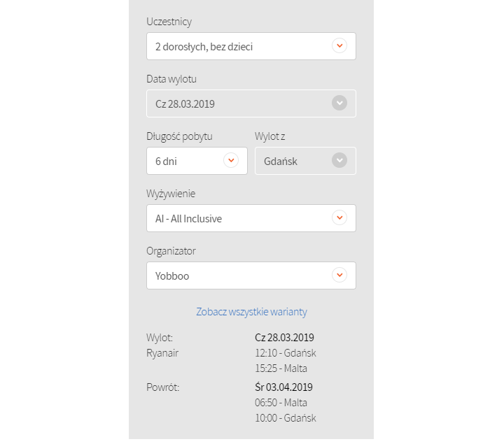The image size is (504, 444).
Task: Click the chevron icon in All Inclusive field
Action: pos(339,218)
